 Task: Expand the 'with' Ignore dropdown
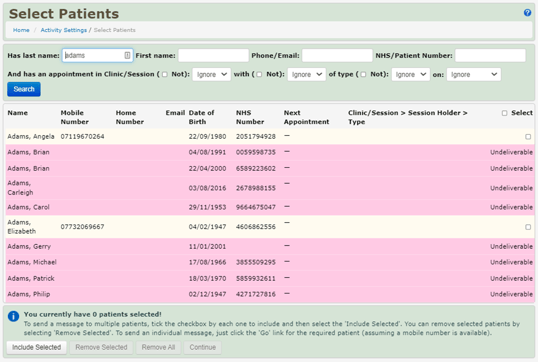306,74
